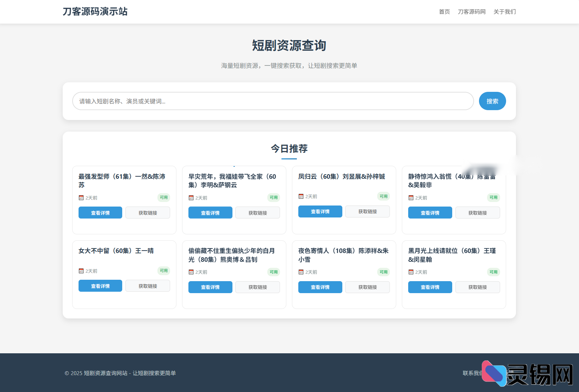
Task: Open 关于我们 in the navigation bar
Action: point(504,12)
